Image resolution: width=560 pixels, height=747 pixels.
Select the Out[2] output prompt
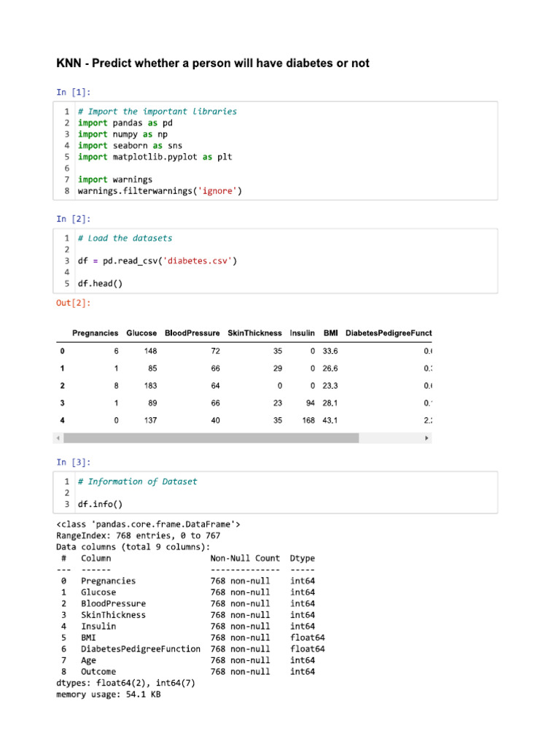point(74,302)
